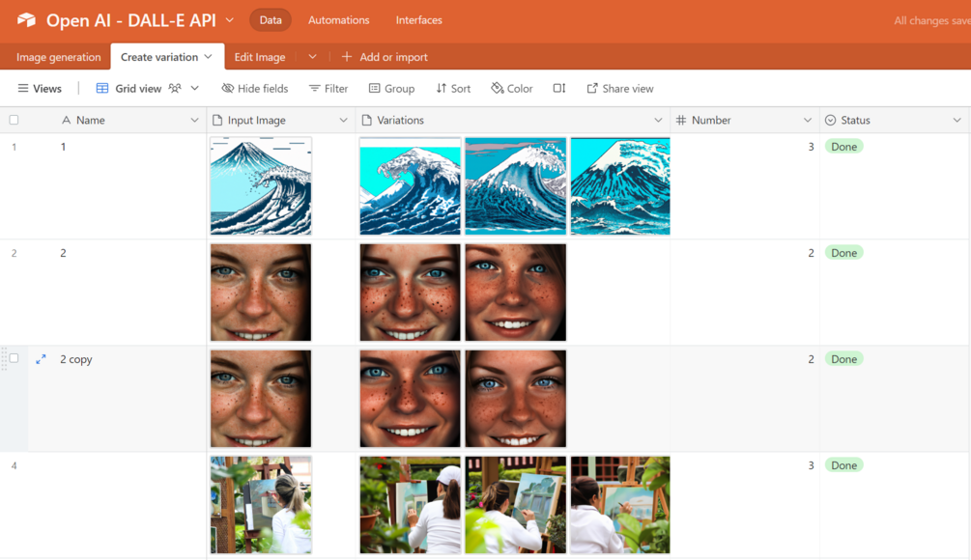Open the Name field dropdown arrow
The image size is (971, 560).
(194, 120)
